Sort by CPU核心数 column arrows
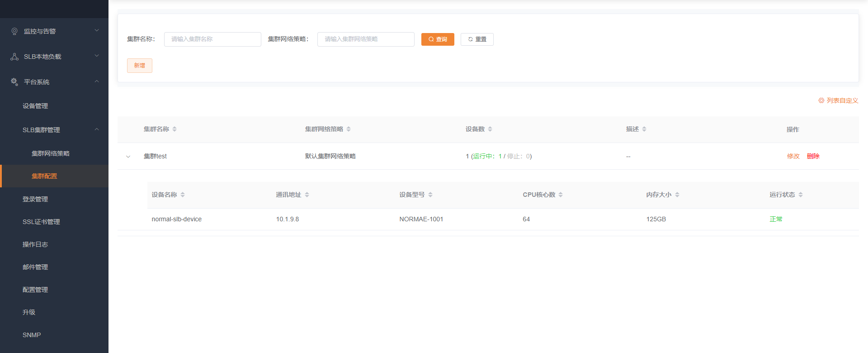868x353 pixels. (x=561, y=195)
